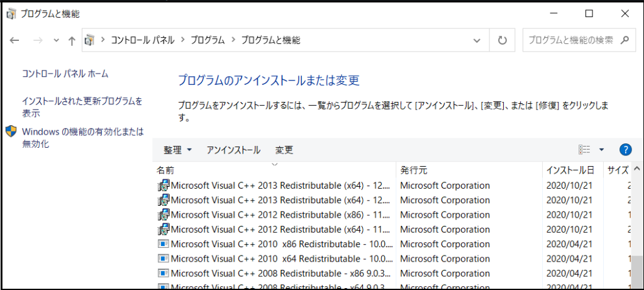Open コントロール パネル ホーム link
This screenshot has width=644, height=290.
click(65, 74)
